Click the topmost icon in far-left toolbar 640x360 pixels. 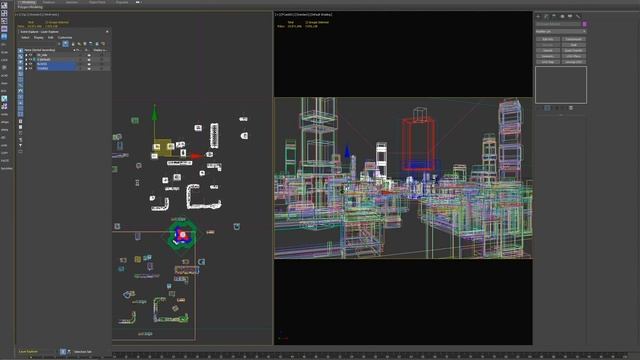point(4,5)
